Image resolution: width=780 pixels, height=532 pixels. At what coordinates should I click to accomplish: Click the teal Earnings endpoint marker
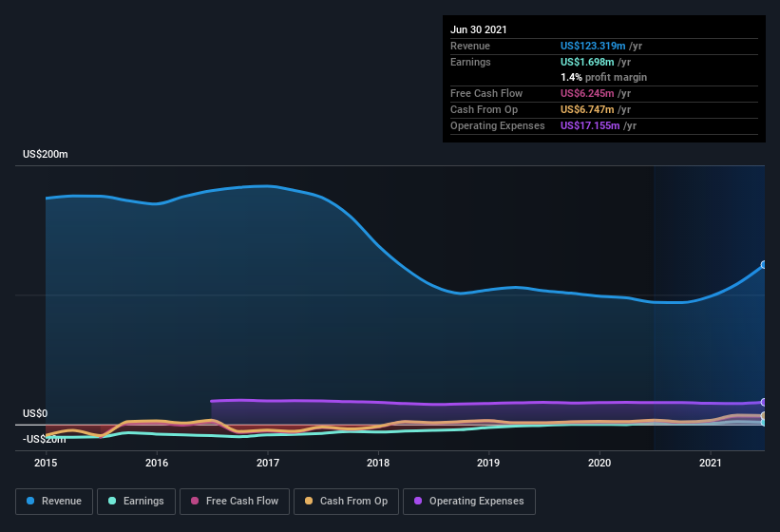point(764,423)
